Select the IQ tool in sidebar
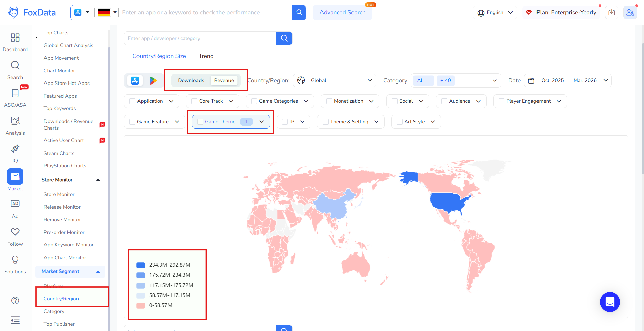Screen dimensions: 644x331 (15, 153)
